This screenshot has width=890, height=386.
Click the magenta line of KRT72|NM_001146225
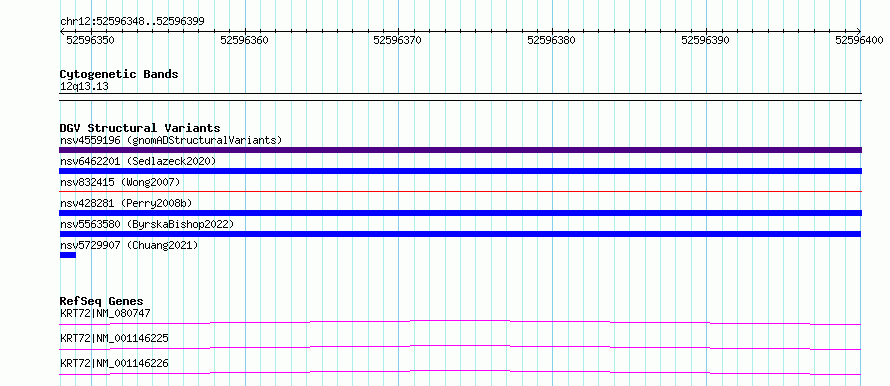point(460,347)
